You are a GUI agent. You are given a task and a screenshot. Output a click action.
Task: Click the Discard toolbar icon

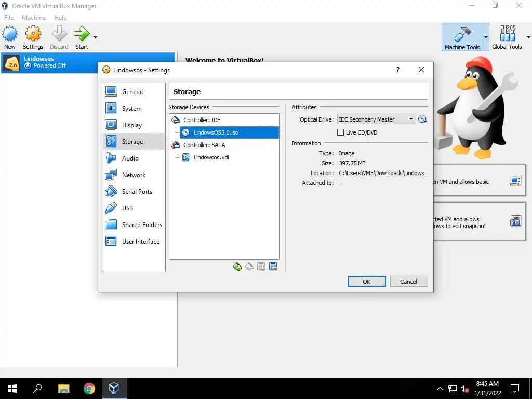(59, 34)
